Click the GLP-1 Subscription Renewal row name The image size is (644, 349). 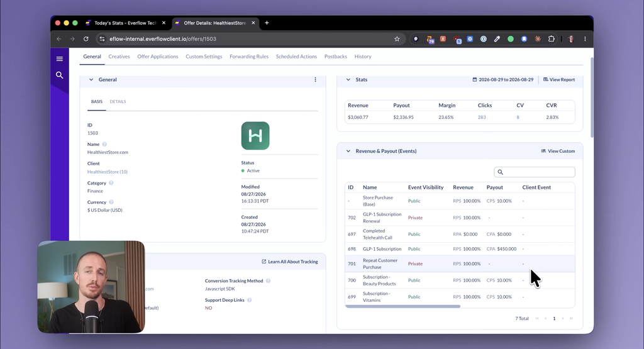pos(382,218)
